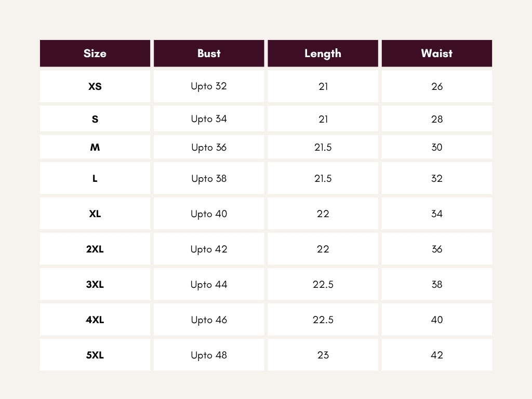The width and height of the screenshot is (532, 399).
Task: Select the 2XL size label
Action: click(95, 249)
